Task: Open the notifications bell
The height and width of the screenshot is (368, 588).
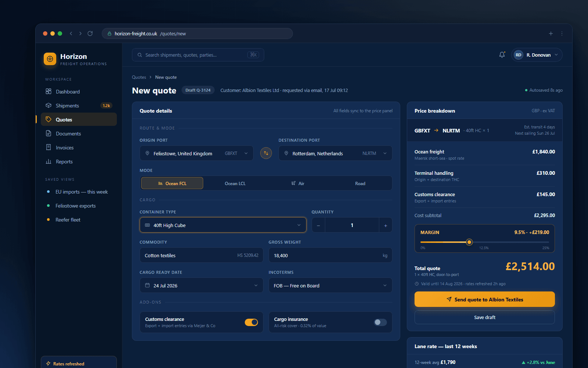Action: pos(502,55)
